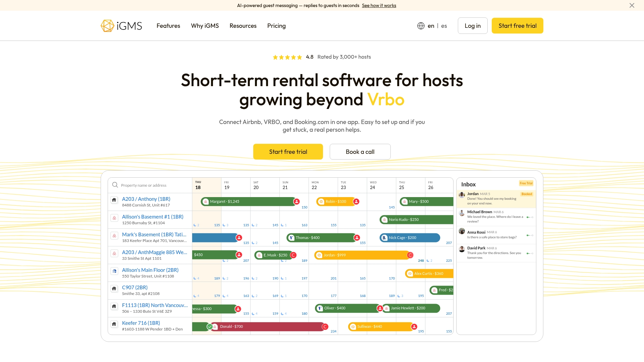Open Jordan's Booked message in the Inbox
The height and width of the screenshot is (362, 644).
click(x=496, y=199)
